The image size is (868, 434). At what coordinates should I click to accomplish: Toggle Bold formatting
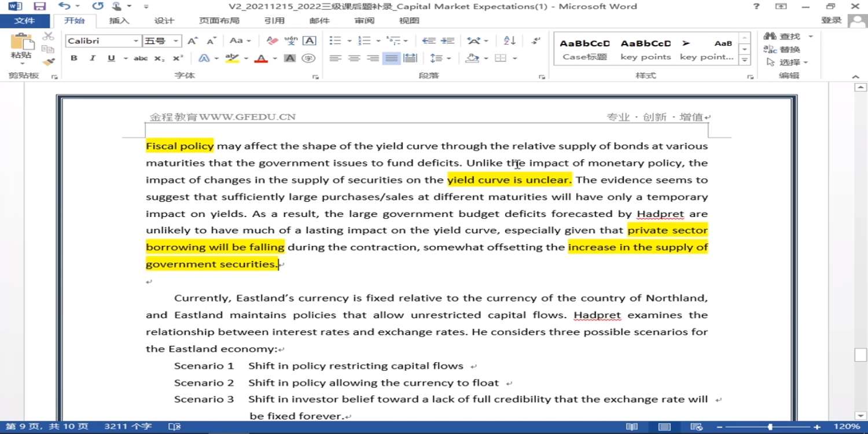(74, 58)
